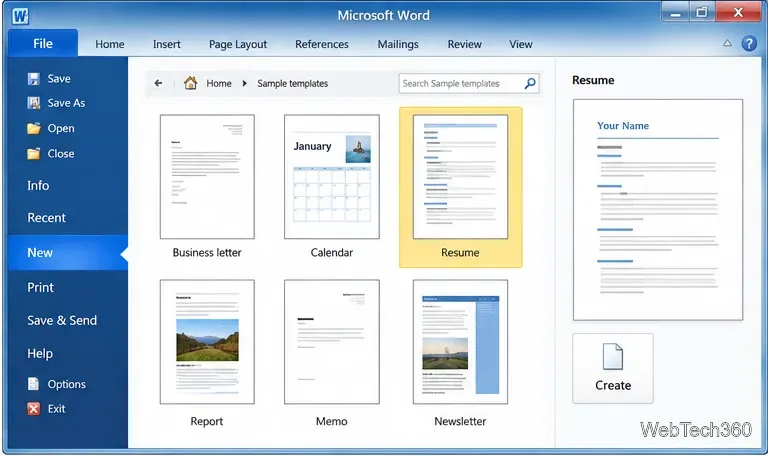Click the Open folder icon

tap(33, 128)
